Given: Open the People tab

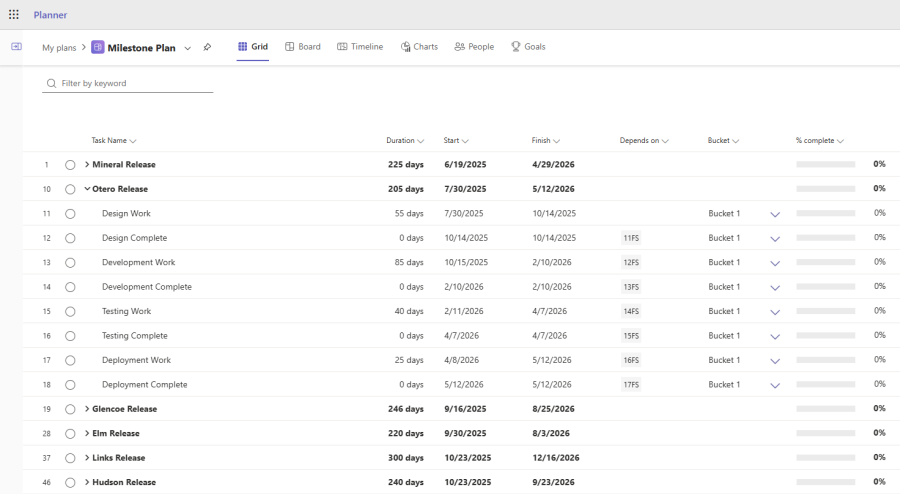Looking at the screenshot, I should [474, 46].
